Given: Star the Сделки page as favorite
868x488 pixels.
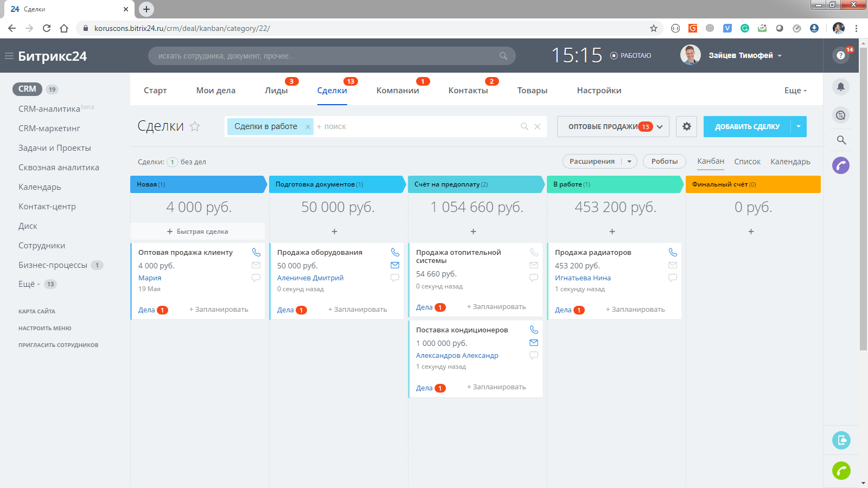Looking at the screenshot, I should point(195,126).
